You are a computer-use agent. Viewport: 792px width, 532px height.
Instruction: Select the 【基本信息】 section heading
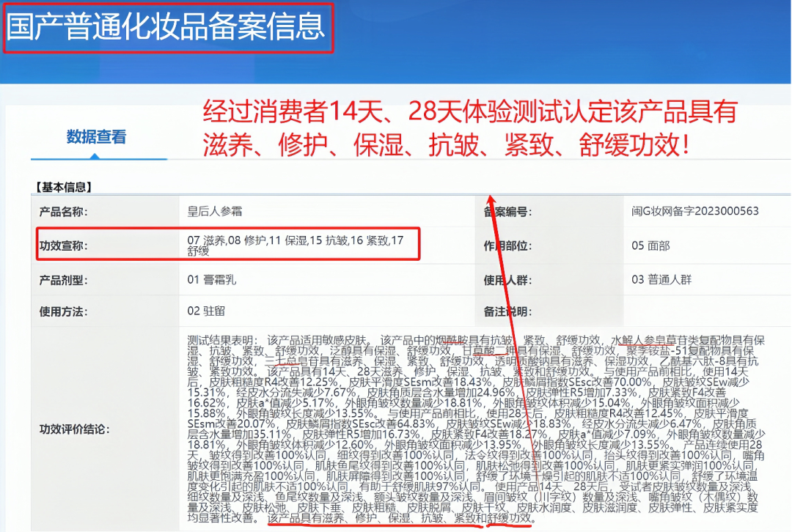click(x=64, y=188)
